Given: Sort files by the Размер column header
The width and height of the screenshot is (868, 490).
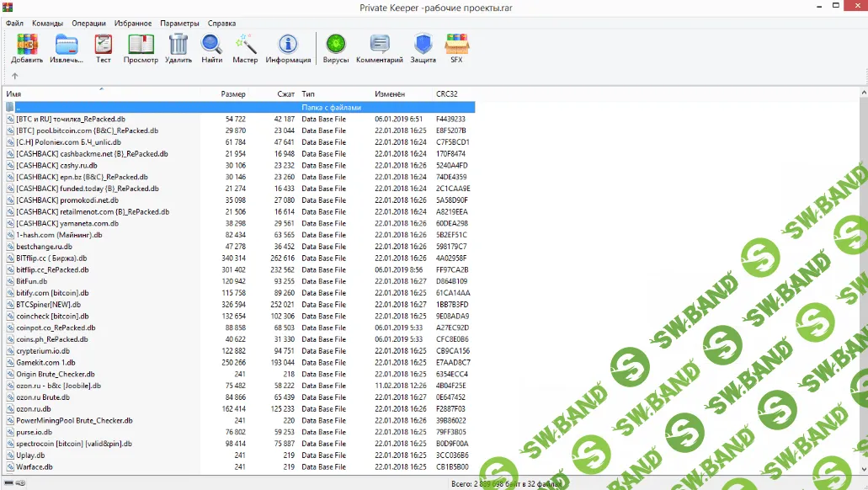Looking at the screenshot, I should pos(232,94).
